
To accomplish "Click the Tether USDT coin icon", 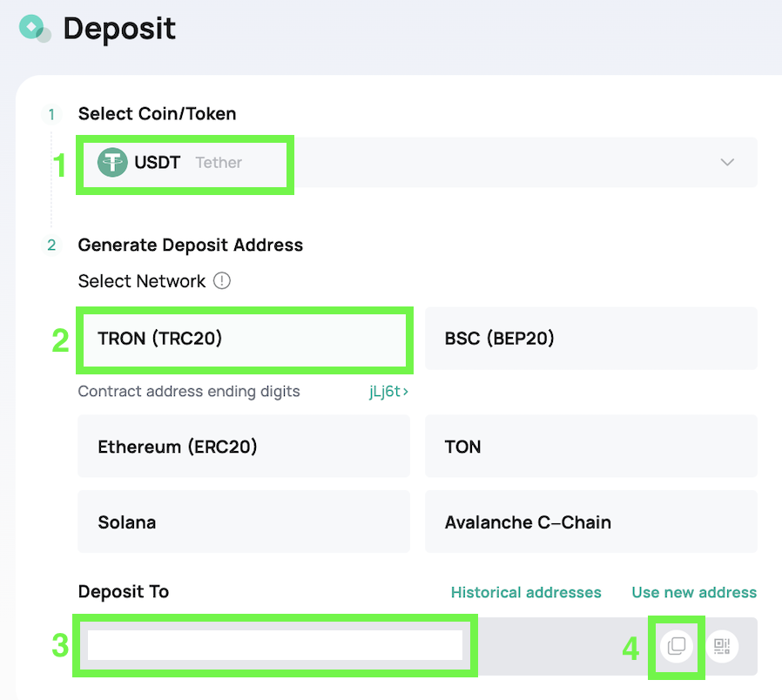I will (112, 163).
